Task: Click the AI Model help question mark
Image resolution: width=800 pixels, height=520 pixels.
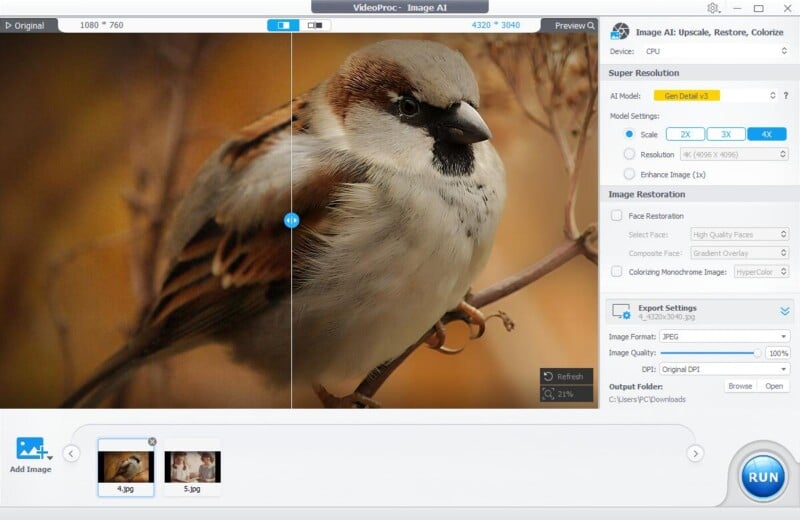Action: point(786,96)
